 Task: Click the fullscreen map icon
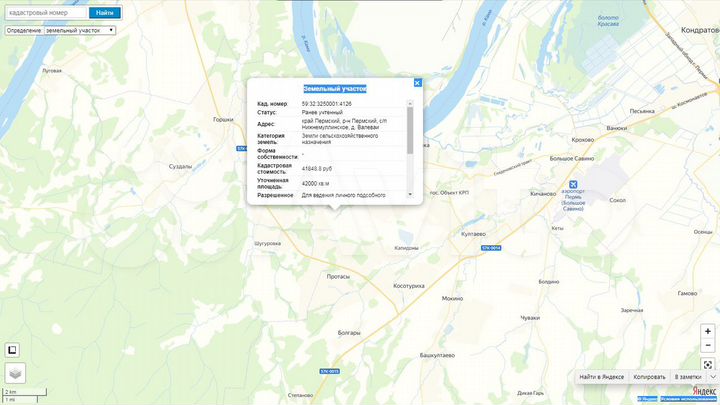[707, 365]
